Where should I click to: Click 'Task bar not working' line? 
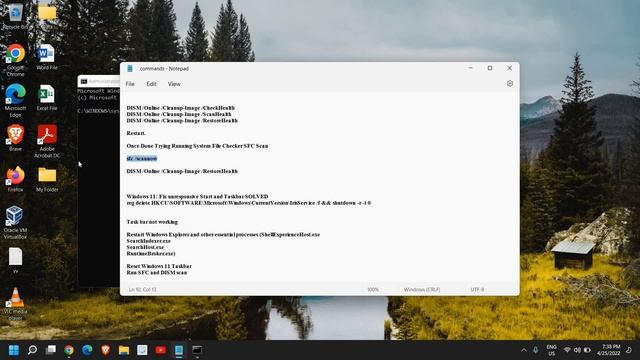click(x=152, y=222)
